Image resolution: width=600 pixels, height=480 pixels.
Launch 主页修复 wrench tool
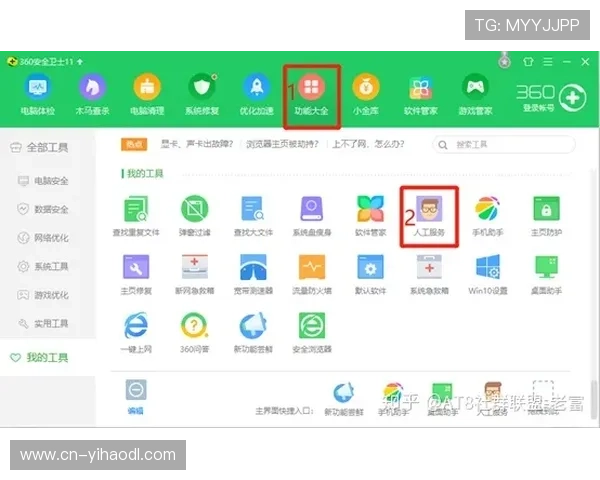coord(136,274)
